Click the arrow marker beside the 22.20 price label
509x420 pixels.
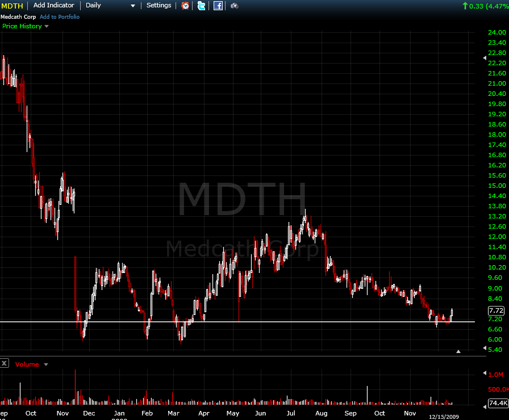(x=485, y=58)
